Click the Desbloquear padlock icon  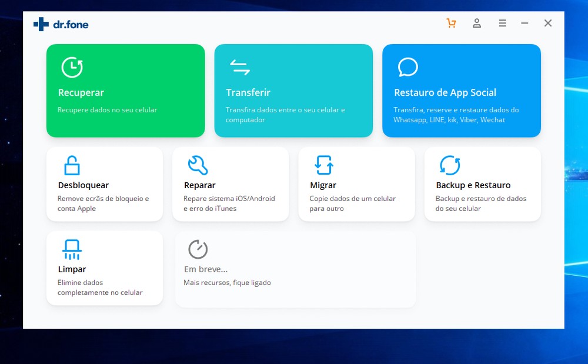(x=72, y=166)
